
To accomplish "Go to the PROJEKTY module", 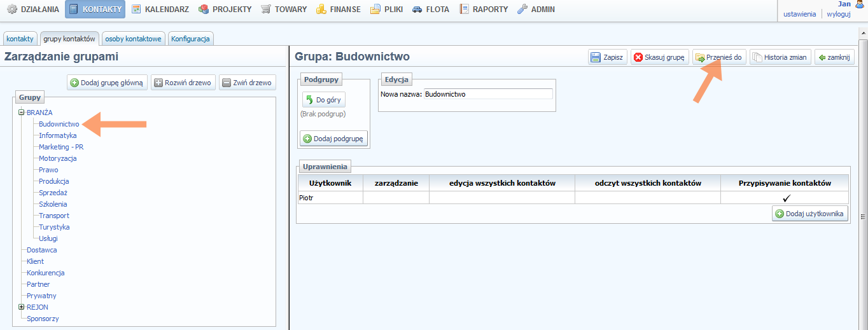I will pos(225,10).
